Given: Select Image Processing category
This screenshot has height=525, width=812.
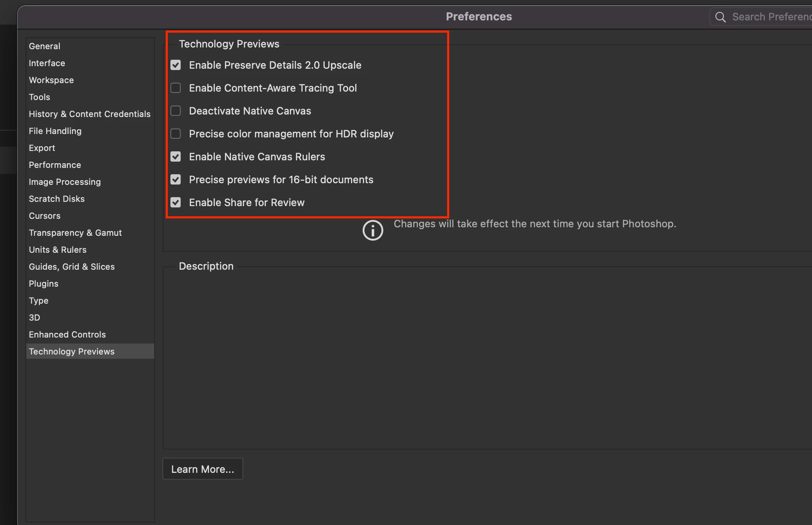Looking at the screenshot, I should (x=90, y=182).
